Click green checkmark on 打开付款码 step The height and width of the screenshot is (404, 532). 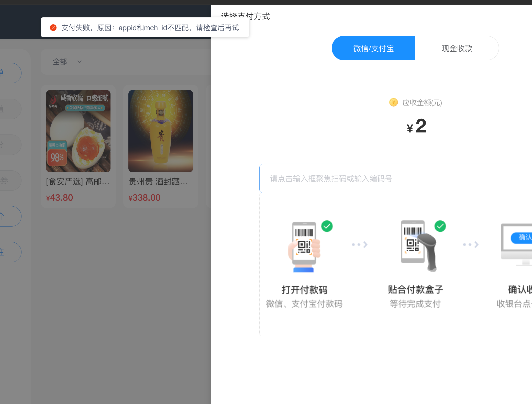point(327,226)
